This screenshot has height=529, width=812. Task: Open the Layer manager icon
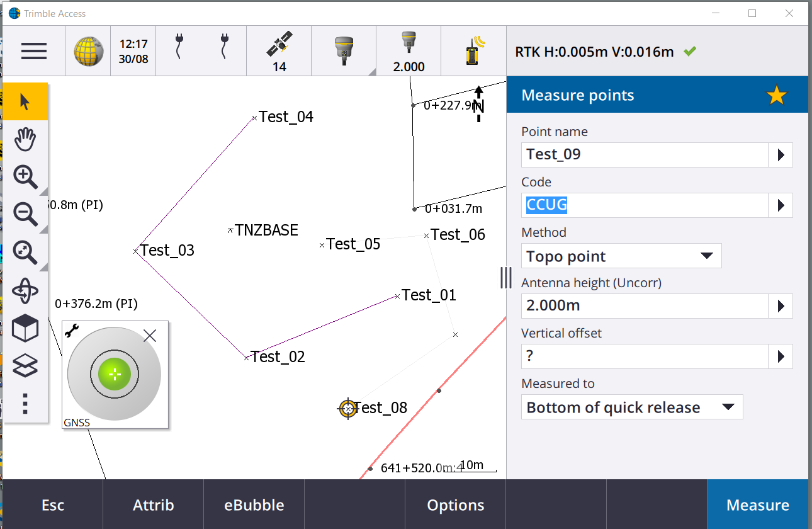pyautogui.click(x=25, y=366)
